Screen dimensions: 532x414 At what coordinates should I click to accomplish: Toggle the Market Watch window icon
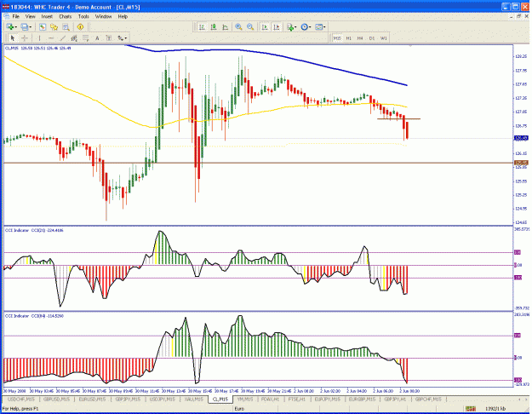(42, 26)
